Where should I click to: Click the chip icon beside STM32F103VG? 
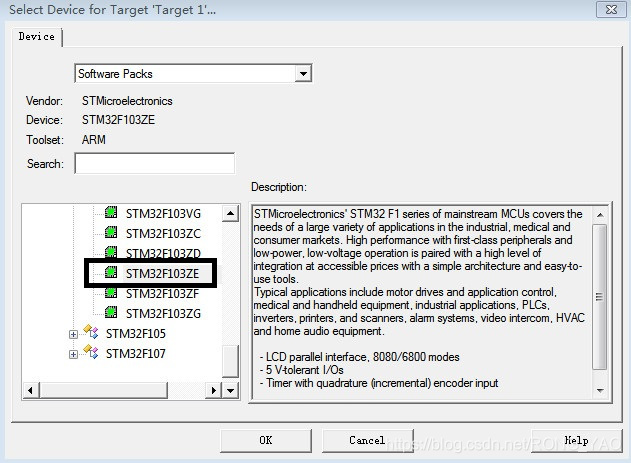[111, 212]
